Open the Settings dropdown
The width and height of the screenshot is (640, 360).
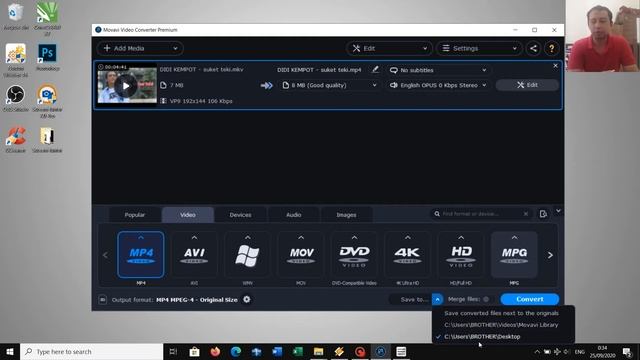pyautogui.click(x=479, y=48)
